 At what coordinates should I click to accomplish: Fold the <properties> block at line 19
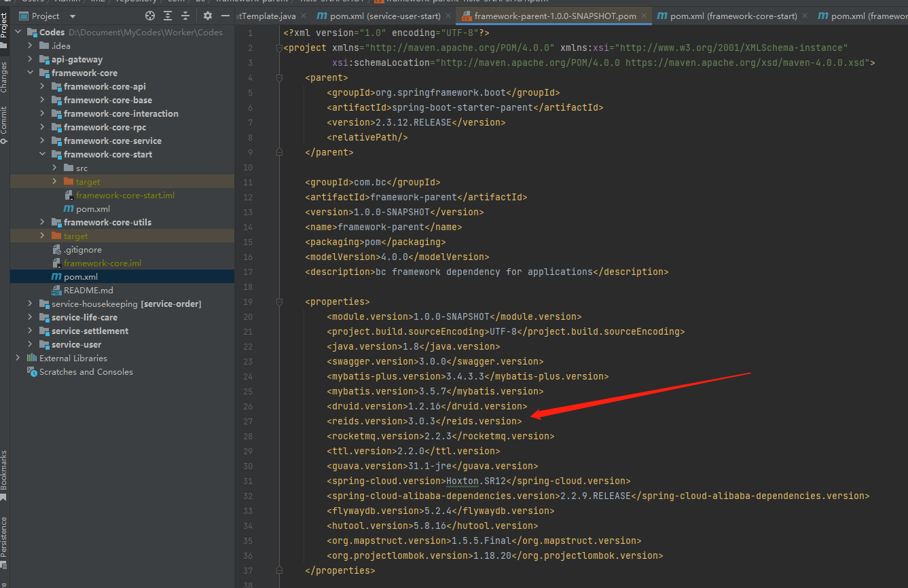tap(278, 301)
